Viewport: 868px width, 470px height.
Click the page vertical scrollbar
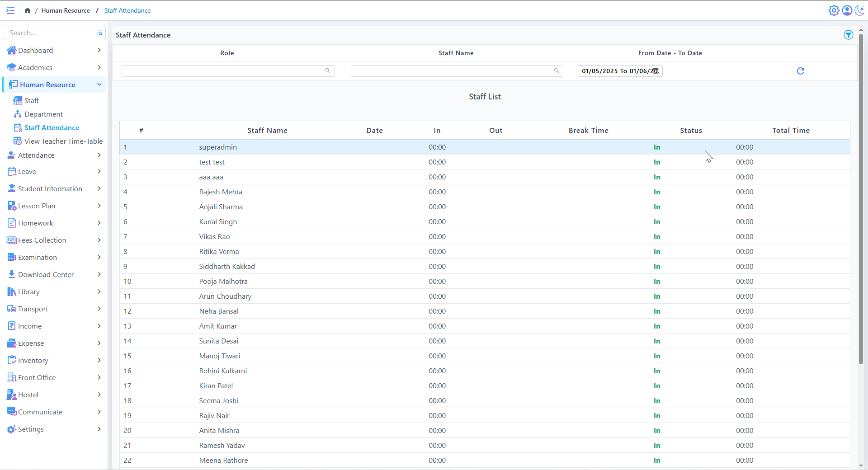(861, 199)
